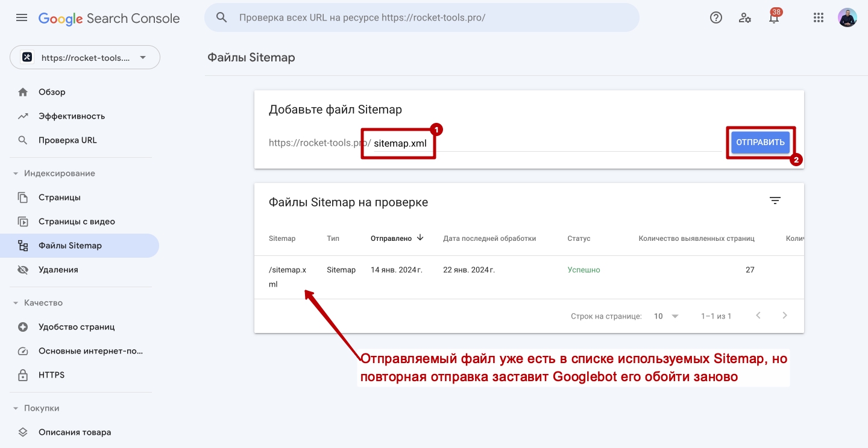Open Обзор in the sidebar
Viewport: 868px width, 448px height.
click(80, 92)
